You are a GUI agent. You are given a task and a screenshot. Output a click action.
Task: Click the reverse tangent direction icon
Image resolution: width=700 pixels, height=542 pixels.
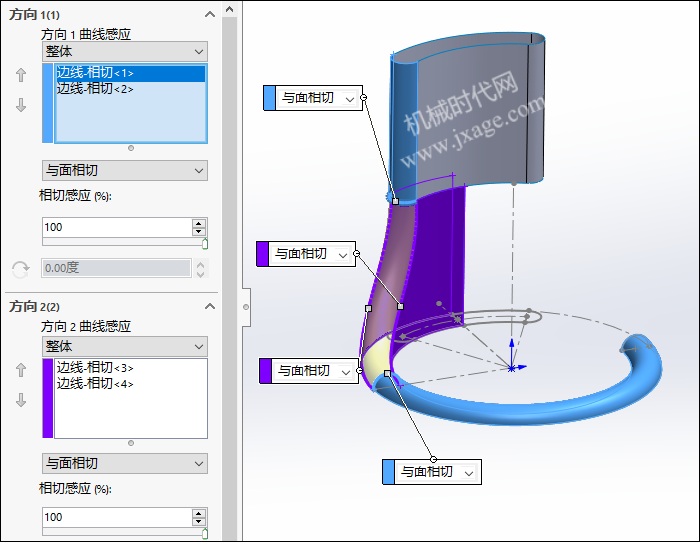pyautogui.click(x=20, y=270)
